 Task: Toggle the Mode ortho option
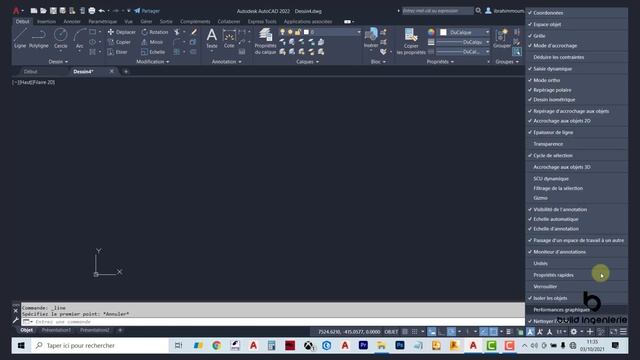tap(576, 80)
